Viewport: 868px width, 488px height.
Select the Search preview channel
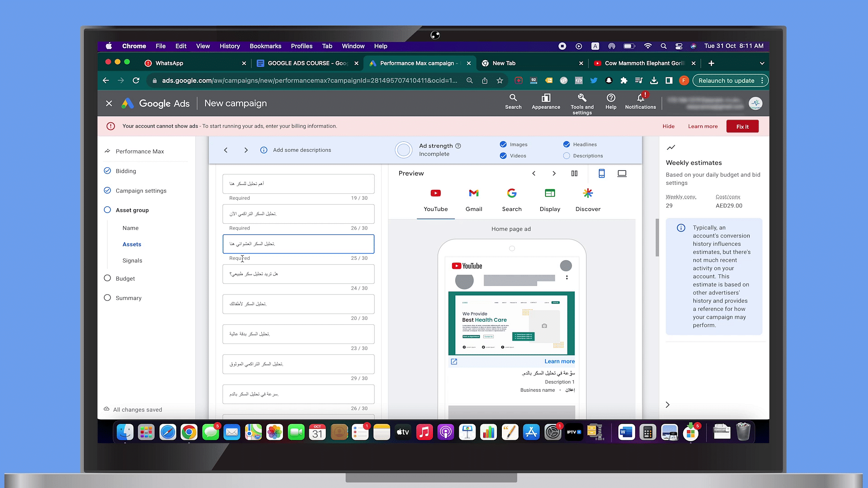click(512, 200)
